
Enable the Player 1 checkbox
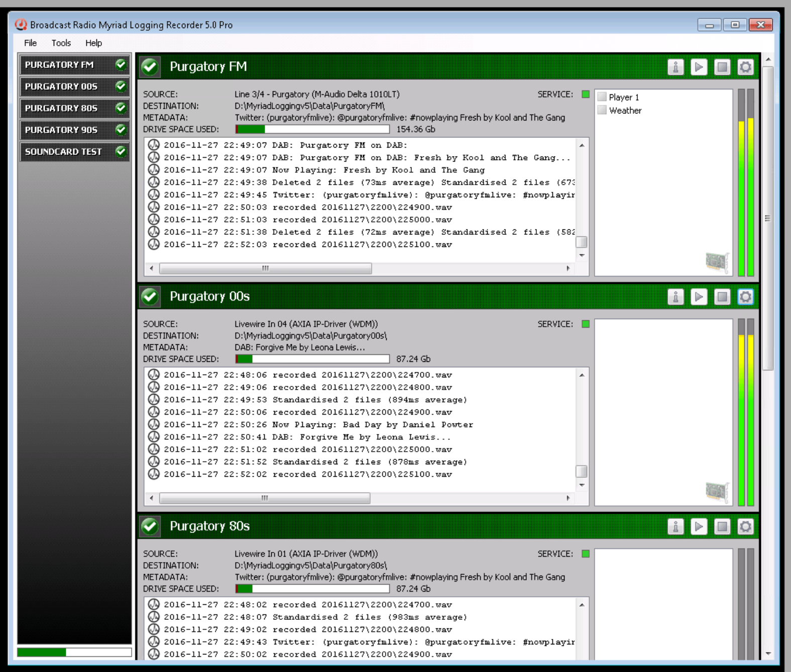(x=602, y=97)
